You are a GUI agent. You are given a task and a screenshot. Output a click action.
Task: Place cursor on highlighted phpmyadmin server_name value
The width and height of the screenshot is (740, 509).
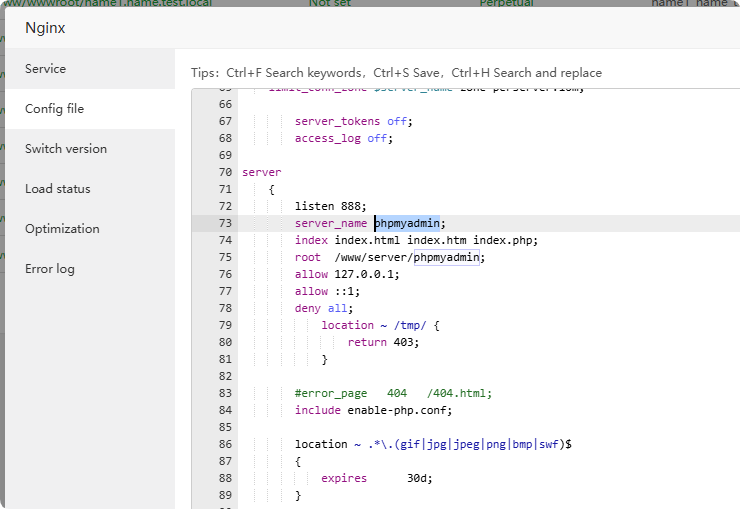[408, 223]
